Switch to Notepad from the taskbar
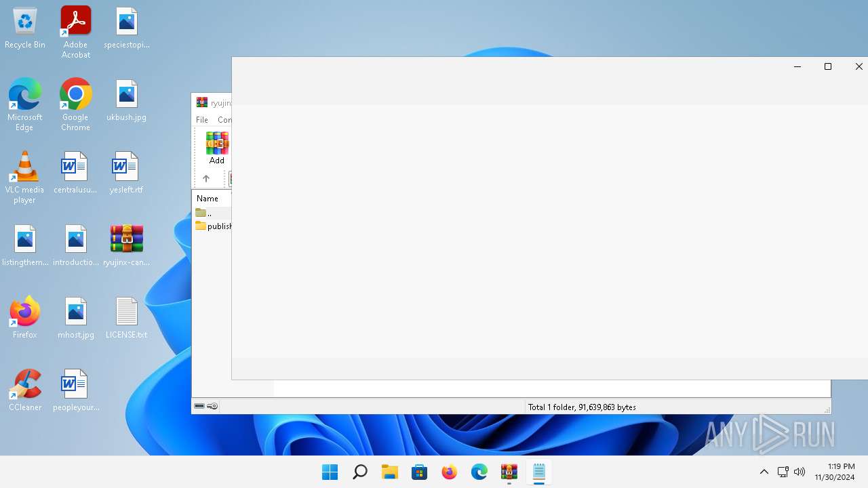868x488 pixels. coord(539,472)
